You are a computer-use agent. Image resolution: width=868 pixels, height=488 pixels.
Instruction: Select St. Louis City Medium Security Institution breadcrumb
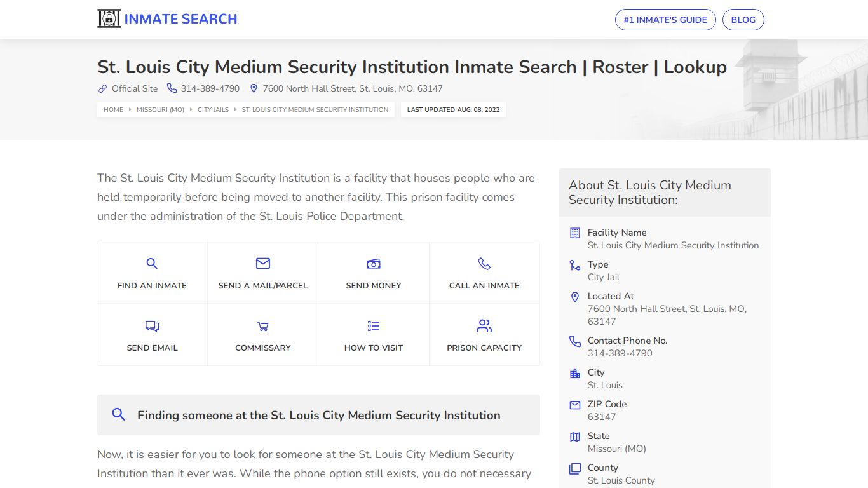315,109
